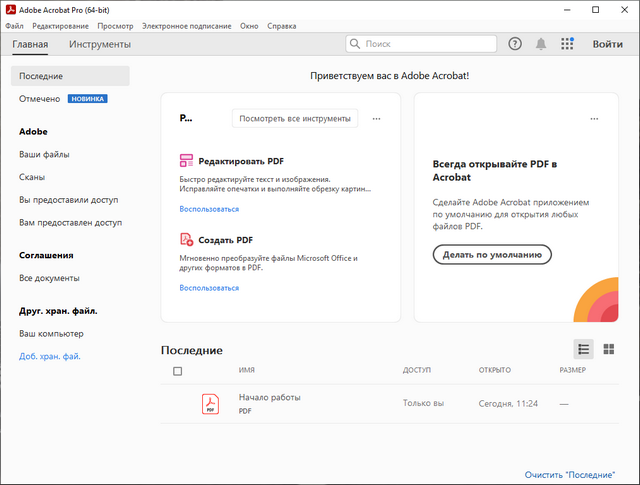Click the Создать PDF icon
640x485 pixels.
coord(186,240)
